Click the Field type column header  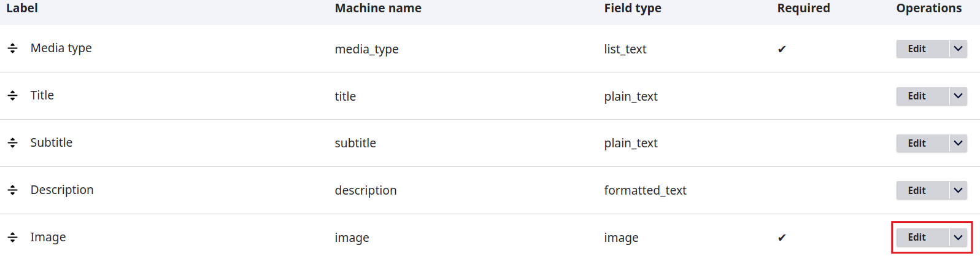(x=633, y=8)
